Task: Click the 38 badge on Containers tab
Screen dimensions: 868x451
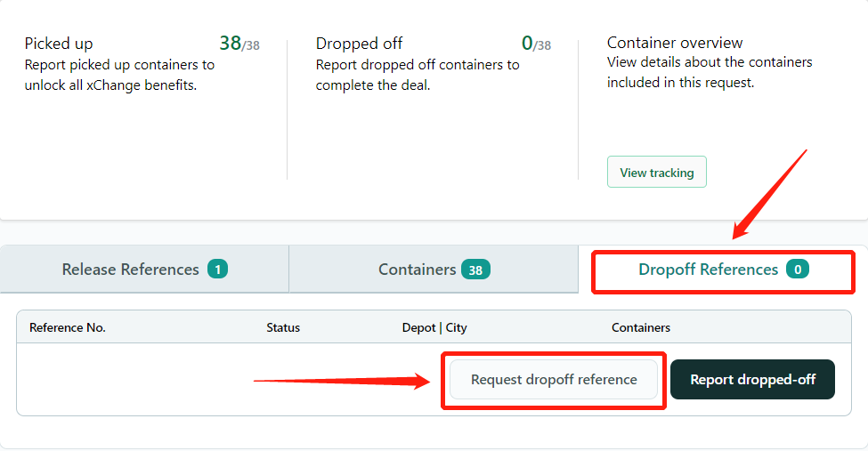Action: (x=475, y=270)
